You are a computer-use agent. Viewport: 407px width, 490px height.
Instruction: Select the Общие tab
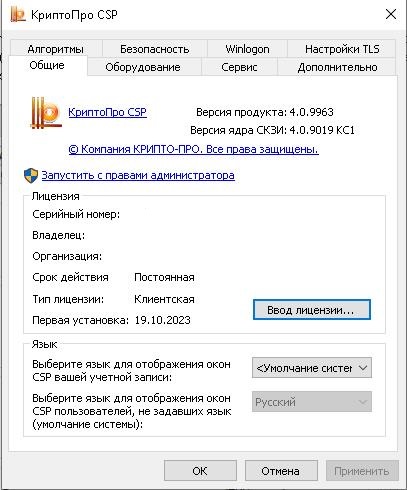[47, 65]
